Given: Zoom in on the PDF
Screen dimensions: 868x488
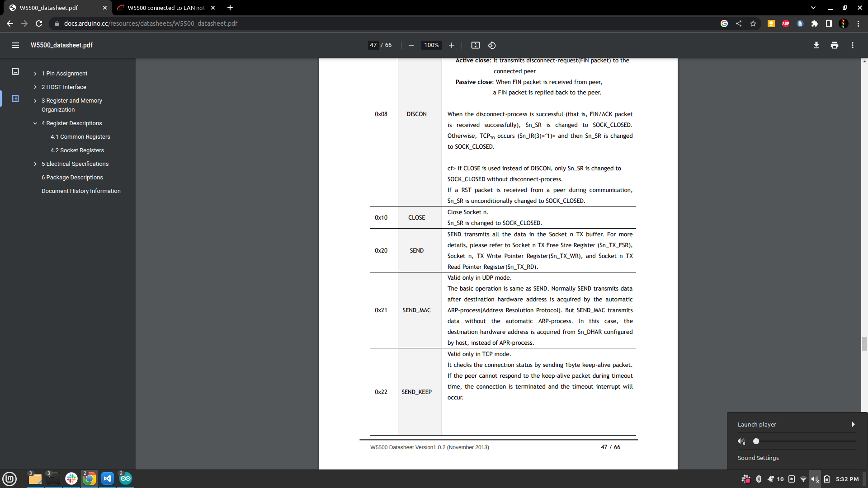Looking at the screenshot, I should click(451, 45).
